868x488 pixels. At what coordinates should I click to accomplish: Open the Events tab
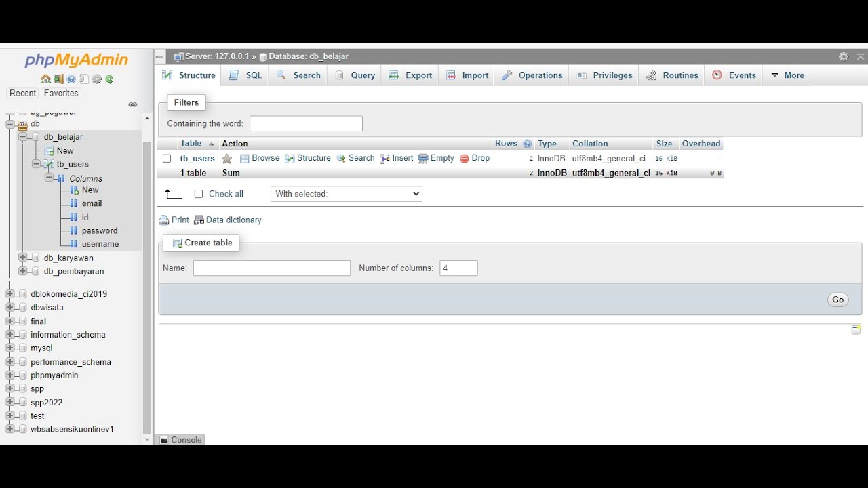734,75
